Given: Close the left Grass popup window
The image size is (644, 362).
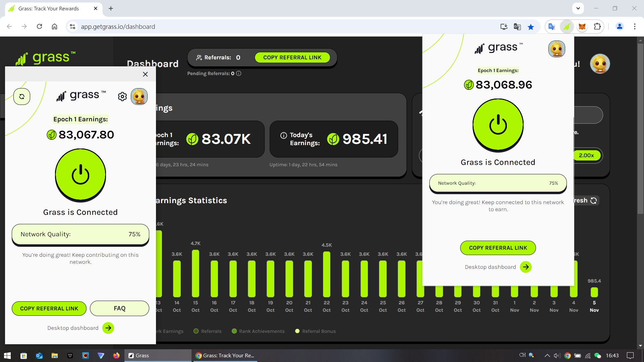Looking at the screenshot, I should point(145,74).
